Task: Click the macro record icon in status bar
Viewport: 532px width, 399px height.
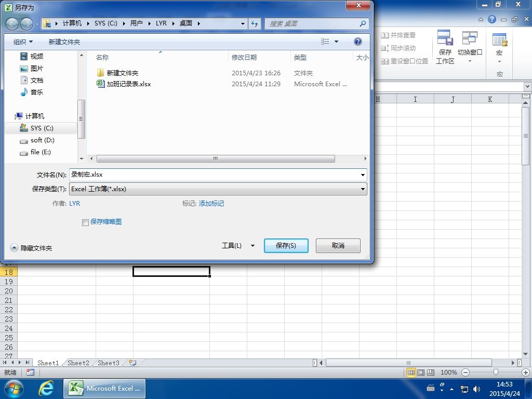Action: pyautogui.click(x=30, y=372)
